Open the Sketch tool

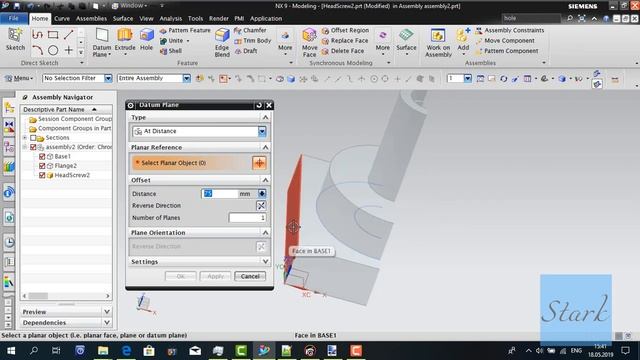click(15, 40)
